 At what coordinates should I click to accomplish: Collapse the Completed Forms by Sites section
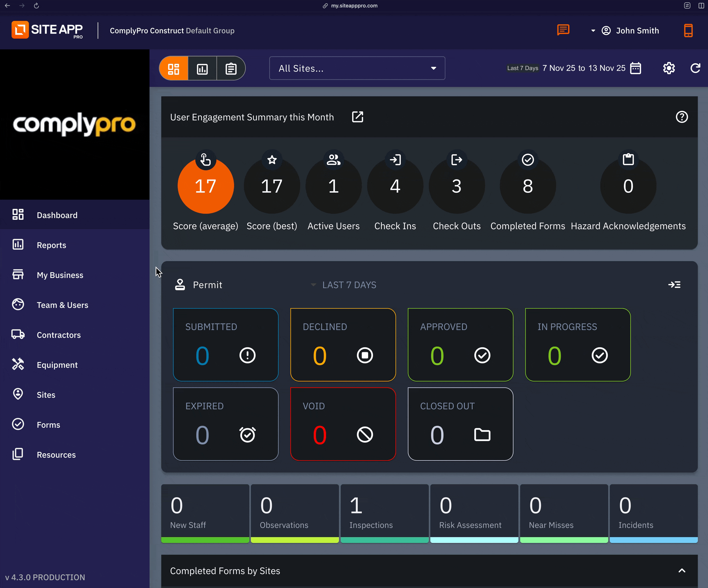coord(682,571)
